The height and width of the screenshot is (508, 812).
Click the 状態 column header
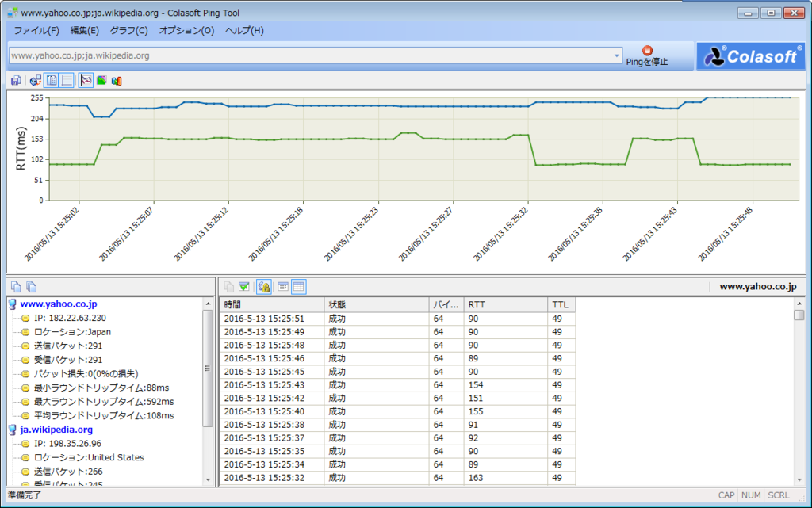tap(377, 304)
